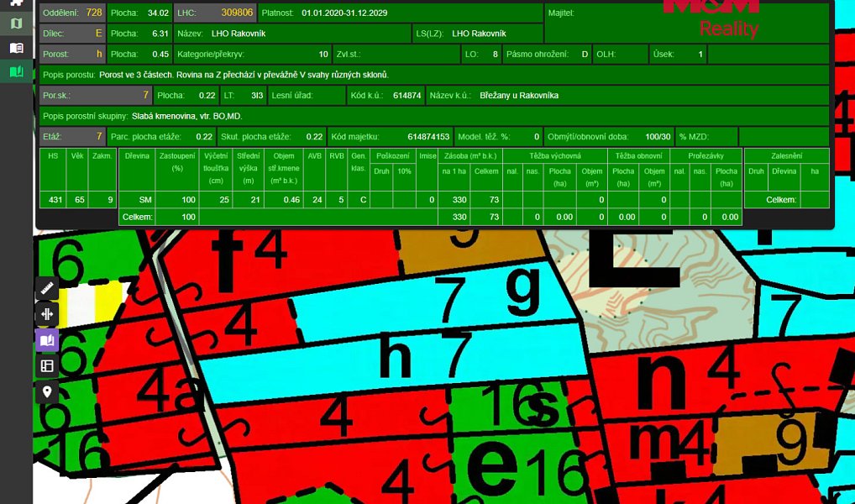Click the stem volume cell 0.46
Image resolution: width=855 pixels, height=504 pixels.
click(x=284, y=200)
